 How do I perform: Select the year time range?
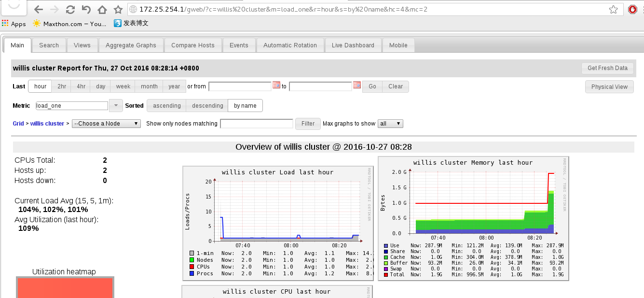[x=175, y=86]
